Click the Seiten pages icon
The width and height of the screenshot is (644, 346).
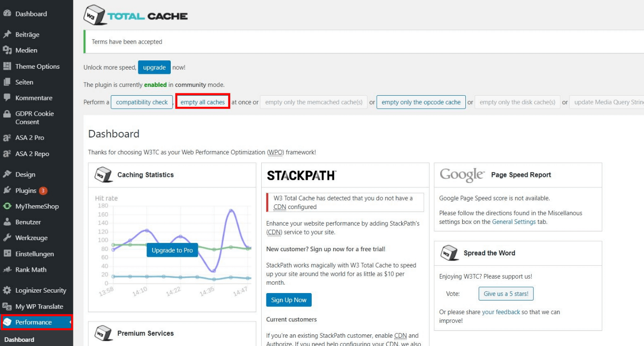pyautogui.click(x=7, y=82)
